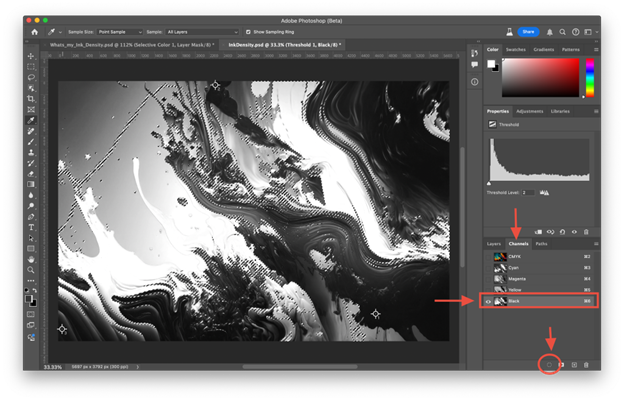624x401 pixels.
Task: Load channel as selection icon
Action: tap(549, 364)
